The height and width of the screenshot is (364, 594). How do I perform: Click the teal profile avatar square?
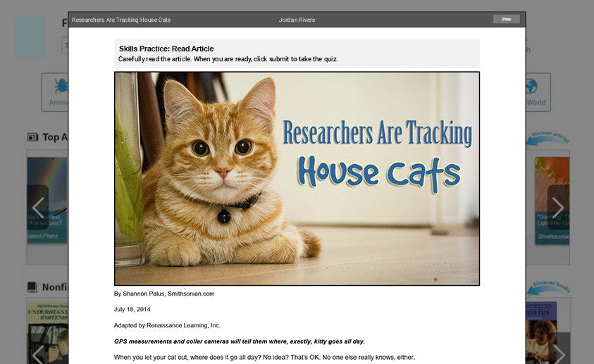[x=30, y=37]
